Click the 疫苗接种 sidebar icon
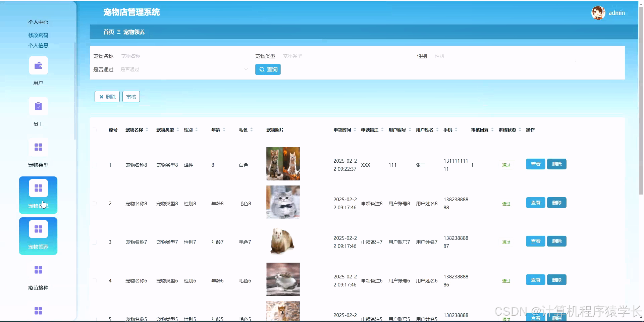This screenshot has height=322, width=644. coord(38,270)
